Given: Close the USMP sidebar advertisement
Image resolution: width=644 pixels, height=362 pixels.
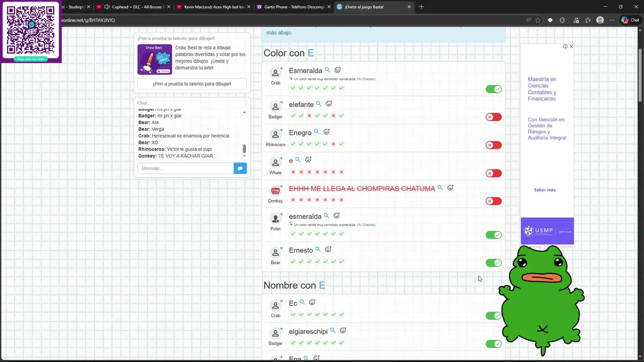Looking at the screenshot, I should pyautogui.click(x=571, y=46).
